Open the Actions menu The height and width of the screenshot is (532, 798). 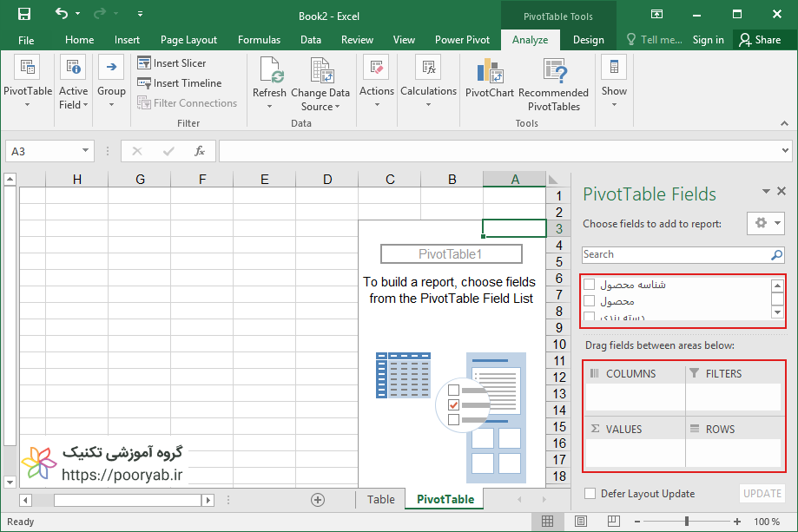pyautogui.click(x=377, y=82)
